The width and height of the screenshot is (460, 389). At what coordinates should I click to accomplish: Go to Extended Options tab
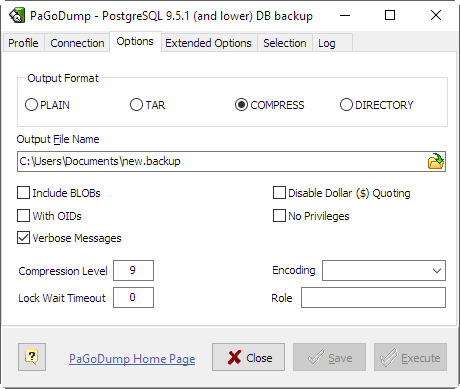[x=208, y=43]
